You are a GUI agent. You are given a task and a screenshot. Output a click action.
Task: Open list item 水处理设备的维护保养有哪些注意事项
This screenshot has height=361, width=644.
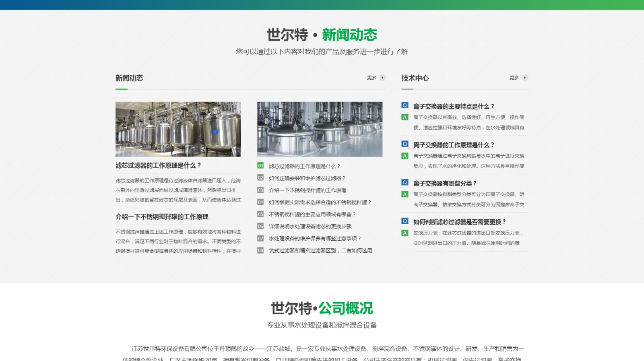pyautogui.click(x=315, y=239)
